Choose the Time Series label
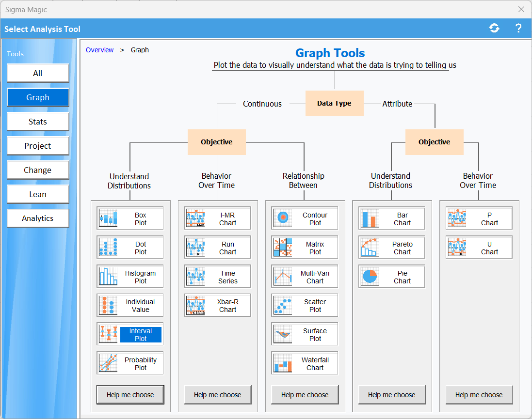 pos(227,277)
